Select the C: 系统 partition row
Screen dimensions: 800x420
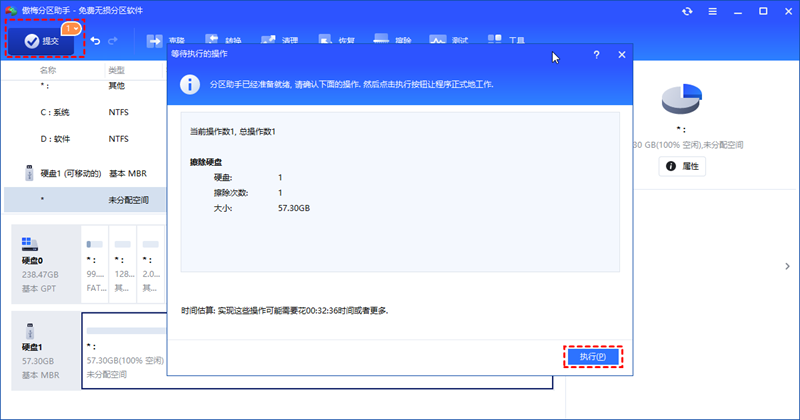tap(85, 112)
